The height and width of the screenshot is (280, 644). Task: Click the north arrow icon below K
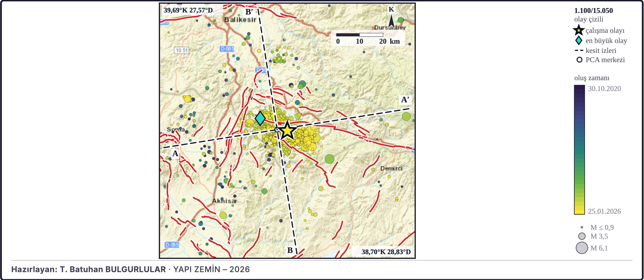tap(391, 21)
